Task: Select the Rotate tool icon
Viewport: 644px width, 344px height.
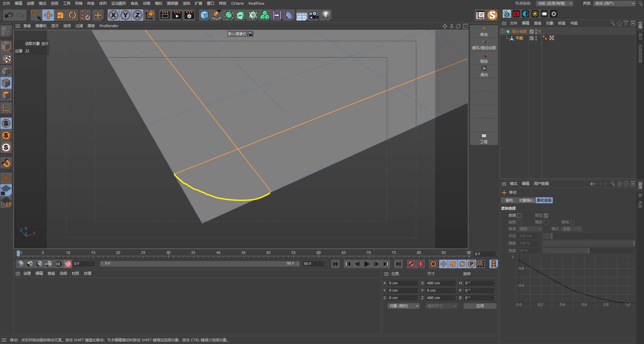Action: click(x=72, y=15)
